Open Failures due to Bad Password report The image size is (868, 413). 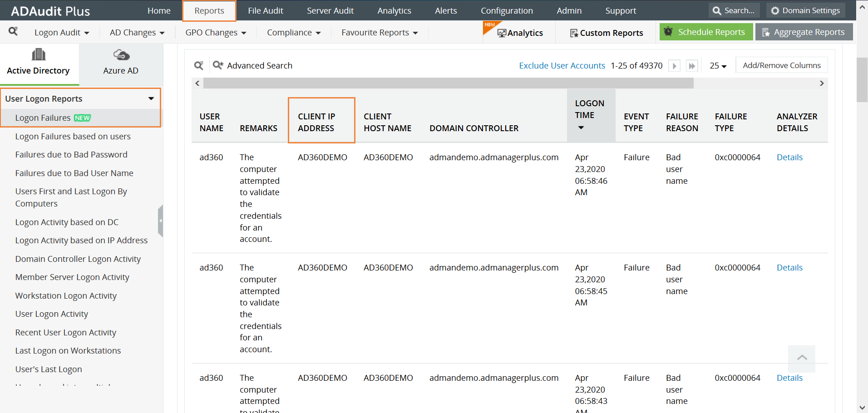(71, 155)
